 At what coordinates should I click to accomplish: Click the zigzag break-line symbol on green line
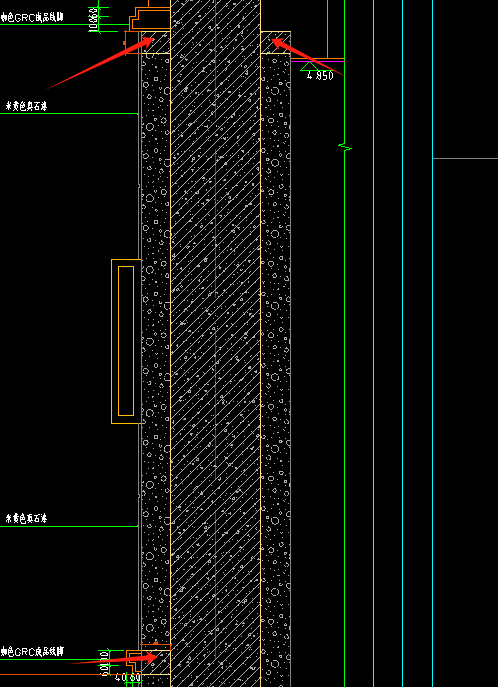[x=345, y=148]
